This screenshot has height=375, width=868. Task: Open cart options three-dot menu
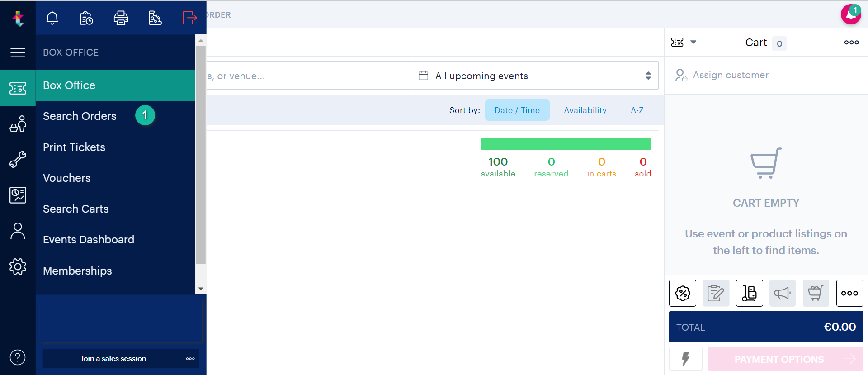point(851,42)
